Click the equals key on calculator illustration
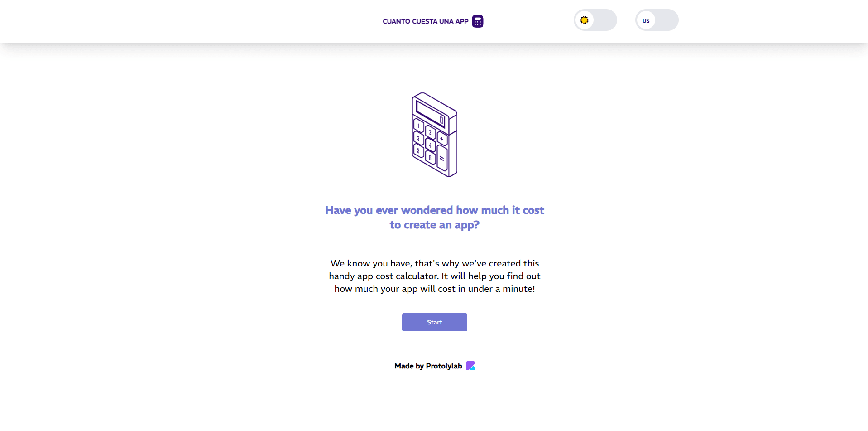Viewport: 868px width, 431px height. tap(442, 158)
